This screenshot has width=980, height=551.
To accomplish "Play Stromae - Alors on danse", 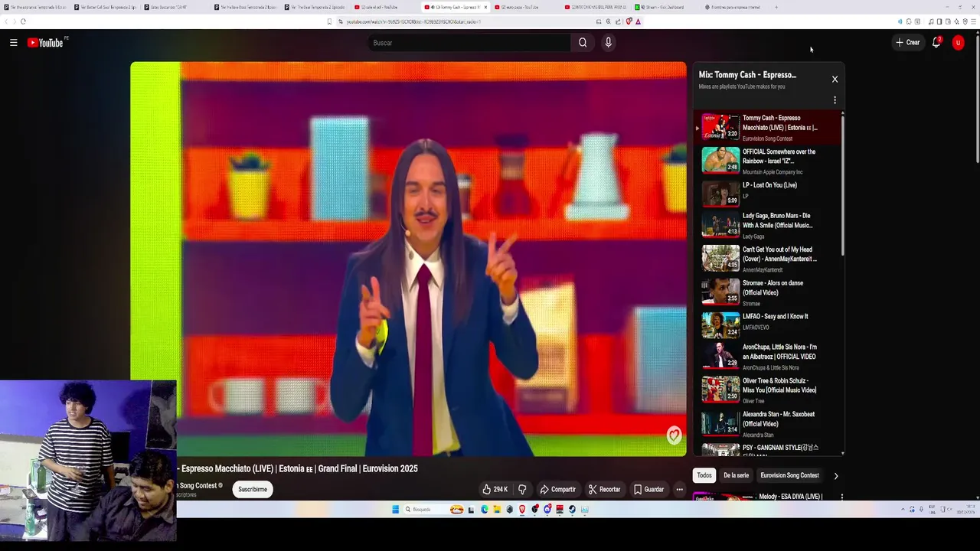I will point(771,292).
